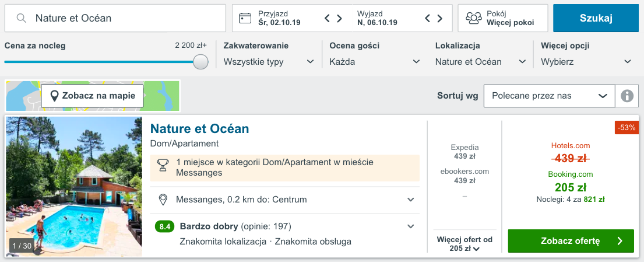Click the location pin next to Messanges

[x=163, y=200]
